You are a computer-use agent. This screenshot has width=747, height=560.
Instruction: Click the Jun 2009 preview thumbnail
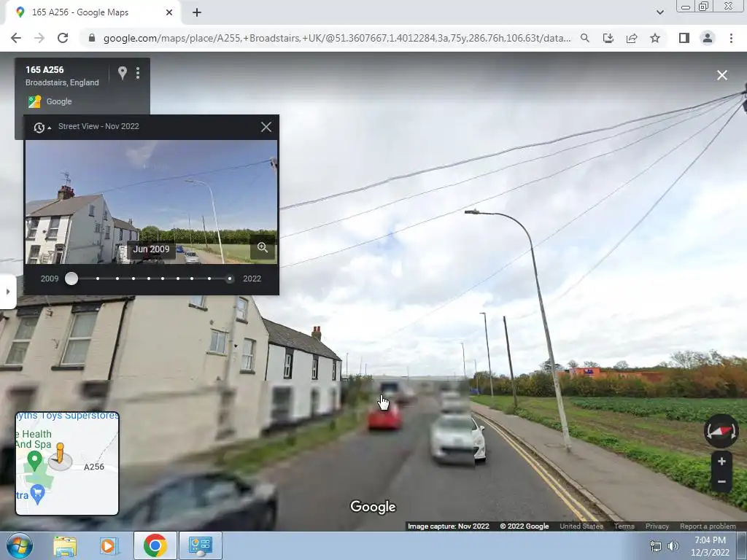tap(151, 202)
